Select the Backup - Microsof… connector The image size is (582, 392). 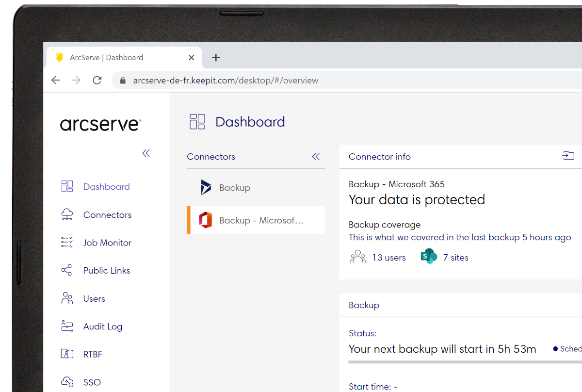256,220
